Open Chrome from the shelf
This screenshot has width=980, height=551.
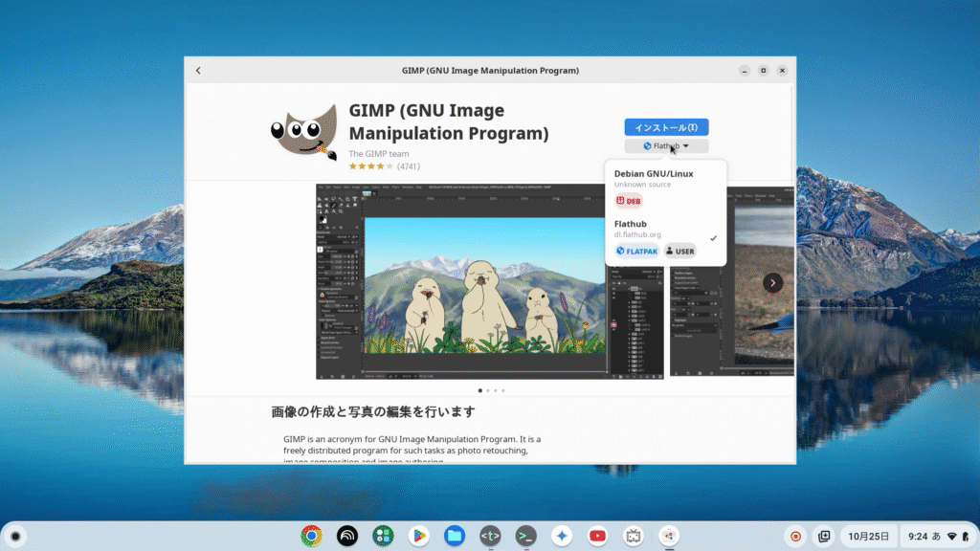pyautogui.click(x=311, y=536)
